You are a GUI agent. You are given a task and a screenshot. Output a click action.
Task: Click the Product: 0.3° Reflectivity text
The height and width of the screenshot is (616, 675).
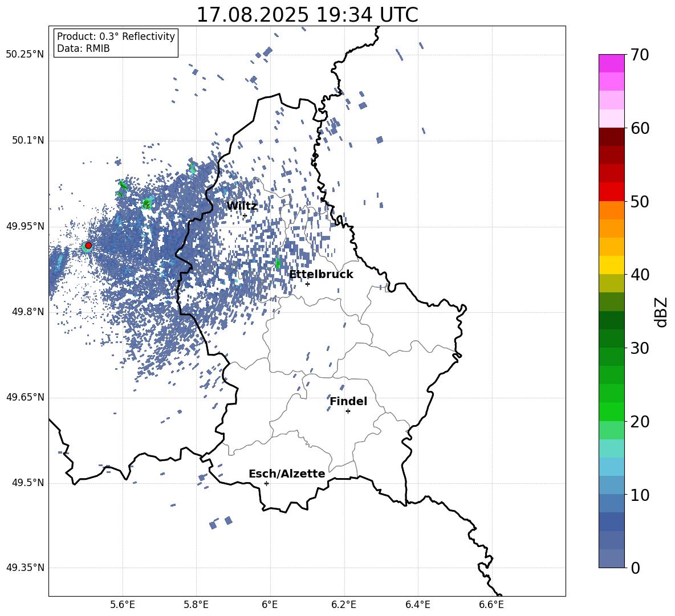tap(116, 36)
